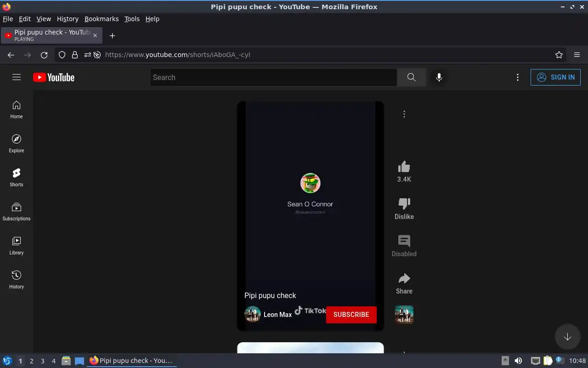
Task: Open a new browser tab
Action: click(x=112, y=35)
